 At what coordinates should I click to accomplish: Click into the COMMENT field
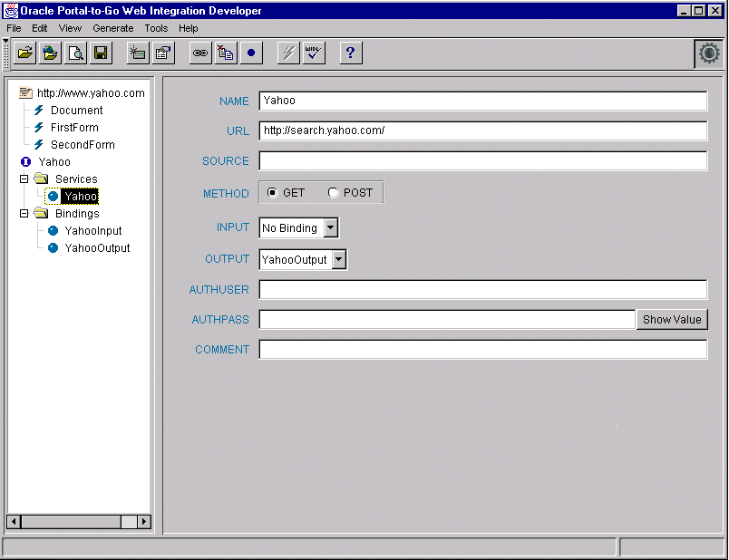[483, 350]
